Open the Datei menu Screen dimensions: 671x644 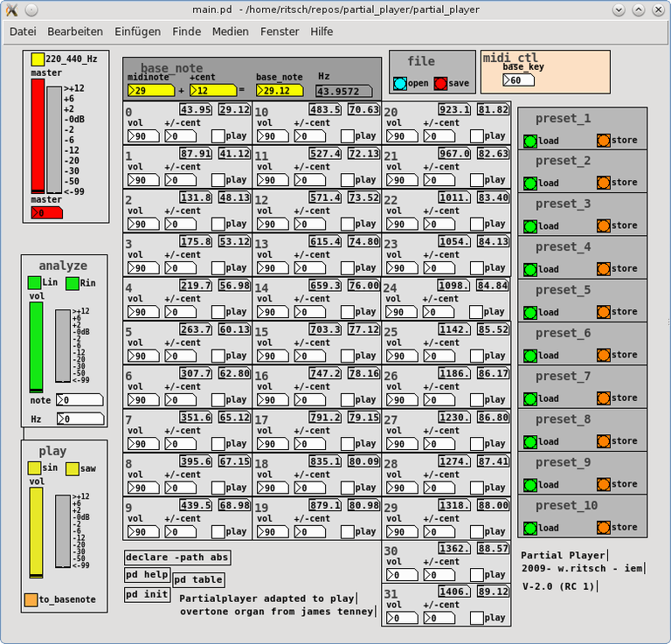(x=23, y=31)
